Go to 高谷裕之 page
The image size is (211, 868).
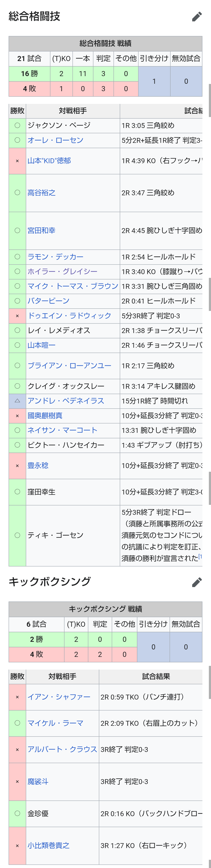(x=41, y=193)
